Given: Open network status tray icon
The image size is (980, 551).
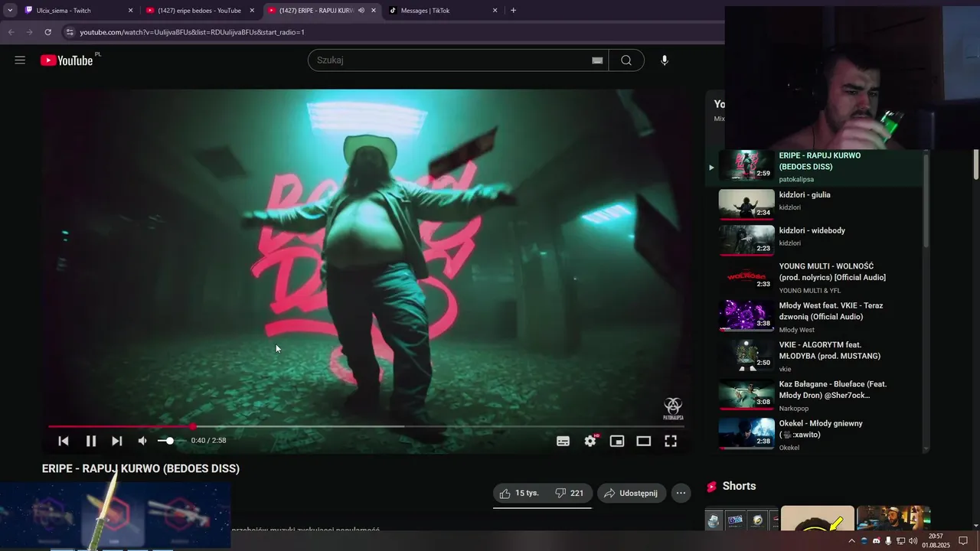Looking at the screenshot, I should [x=900, y=540].
